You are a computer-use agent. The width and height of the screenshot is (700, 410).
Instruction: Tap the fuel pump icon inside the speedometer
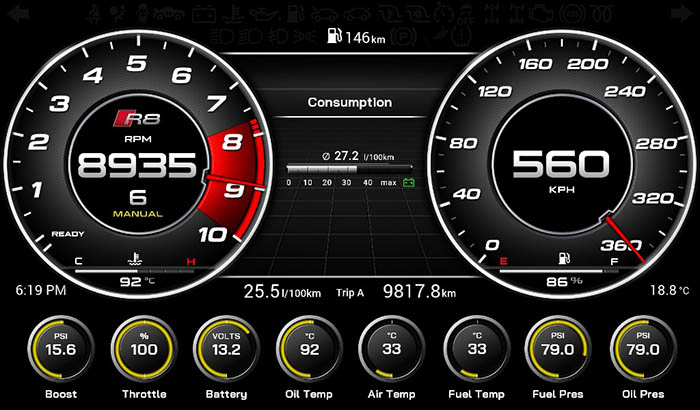point(564,258)
